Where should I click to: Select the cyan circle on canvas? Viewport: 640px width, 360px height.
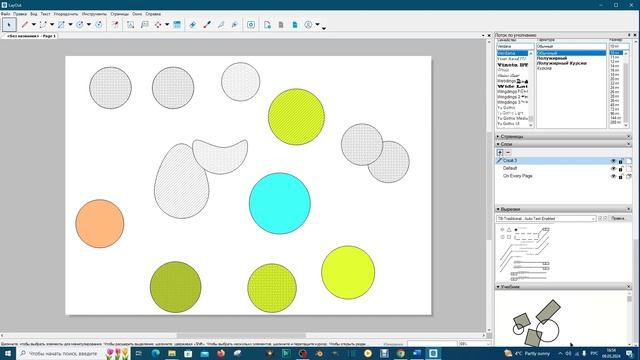pyautogui.click(x=280, y=203)
